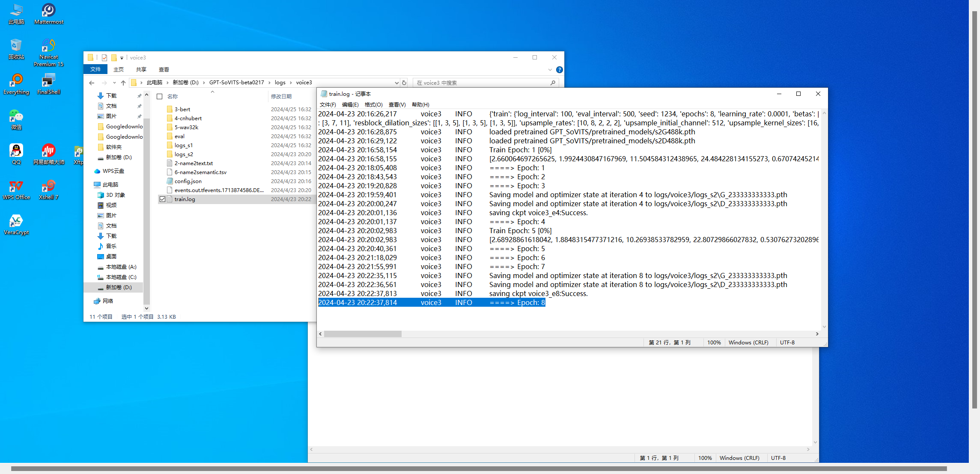
Task: Expand the Explorer ribbon chevron
Action: (x=550, y=70)
